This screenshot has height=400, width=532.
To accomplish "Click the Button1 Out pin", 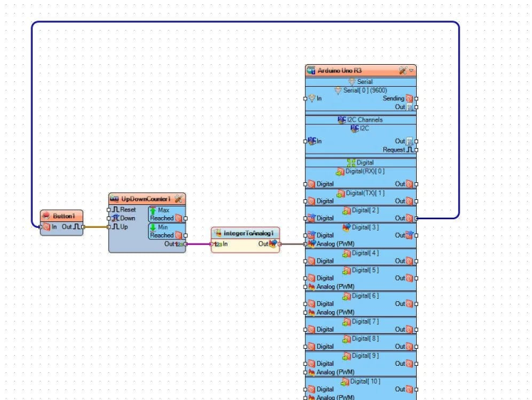I will coord(83,227).
